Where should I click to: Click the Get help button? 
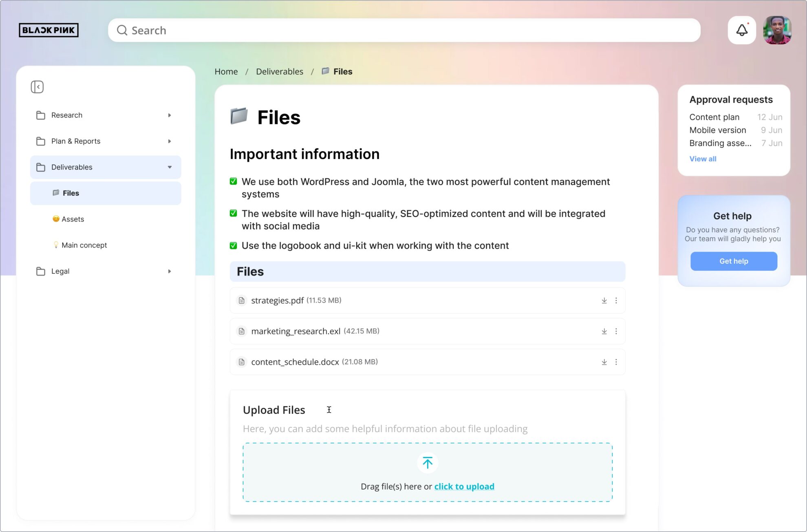click(x=733, y=261)
